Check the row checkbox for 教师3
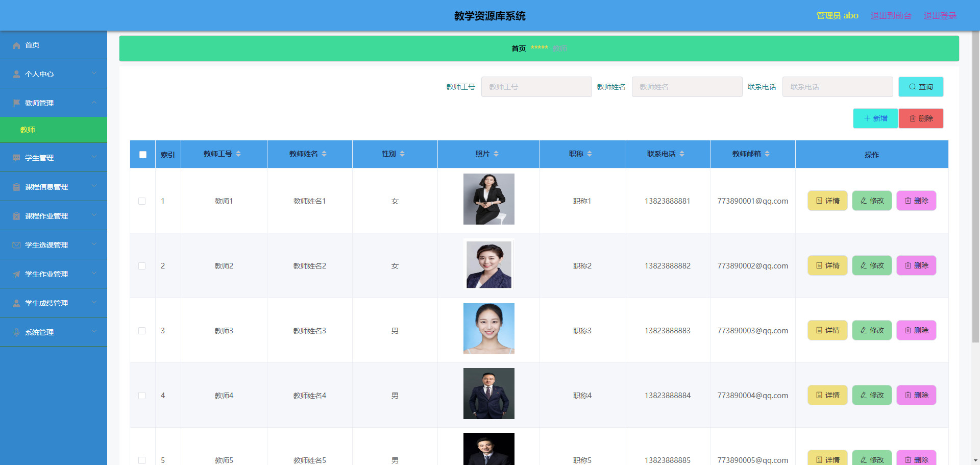This screenshot has height=465, width=980. pyautogui.click(x=142, y=331)
